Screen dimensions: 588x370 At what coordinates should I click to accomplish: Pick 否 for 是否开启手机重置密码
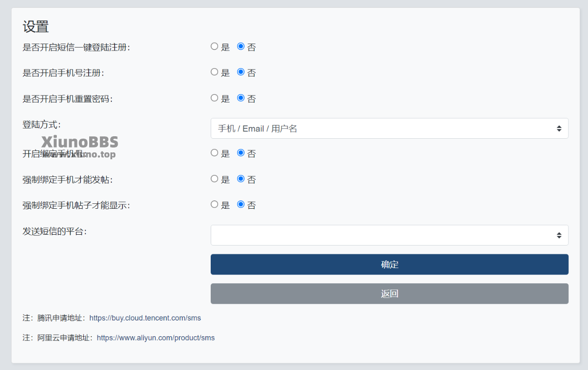(x=241, y=98)
